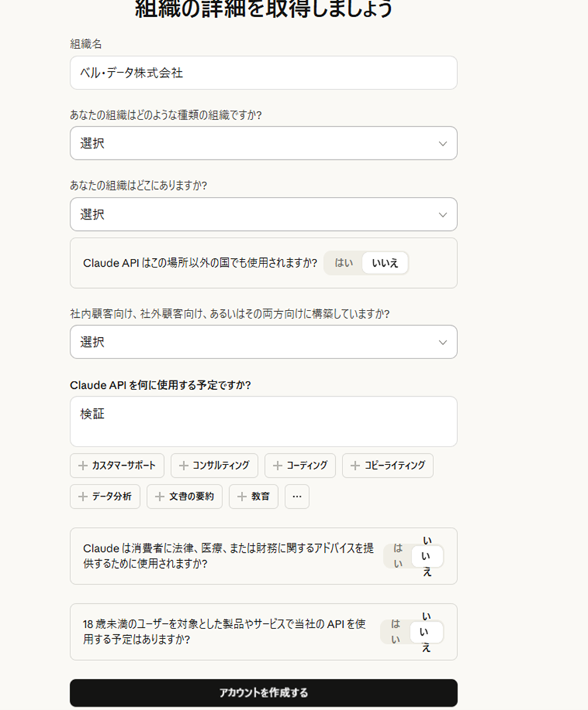
Task: Click the Claude API usage text area
Action: tap(263, 421)
